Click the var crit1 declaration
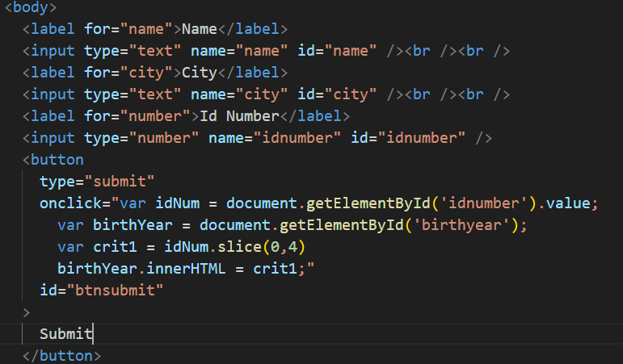The width and height of the screenshot is (623, 364). coord(181,247)
